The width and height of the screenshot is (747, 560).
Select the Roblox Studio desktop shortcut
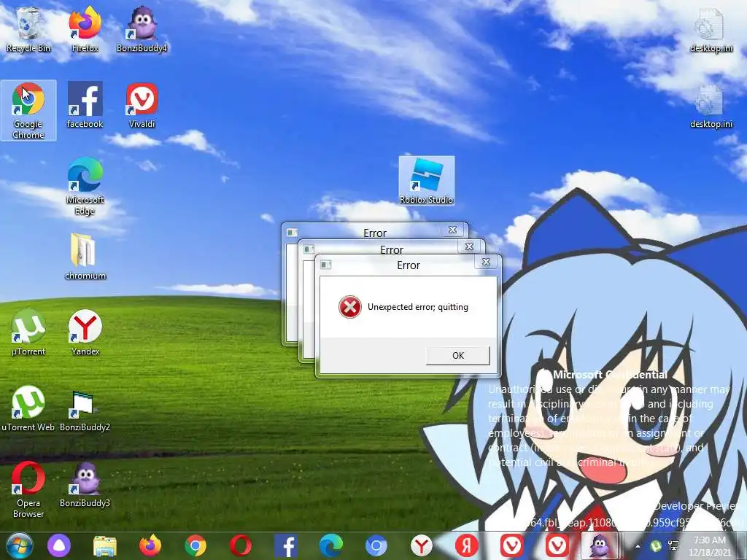[426, 181]
